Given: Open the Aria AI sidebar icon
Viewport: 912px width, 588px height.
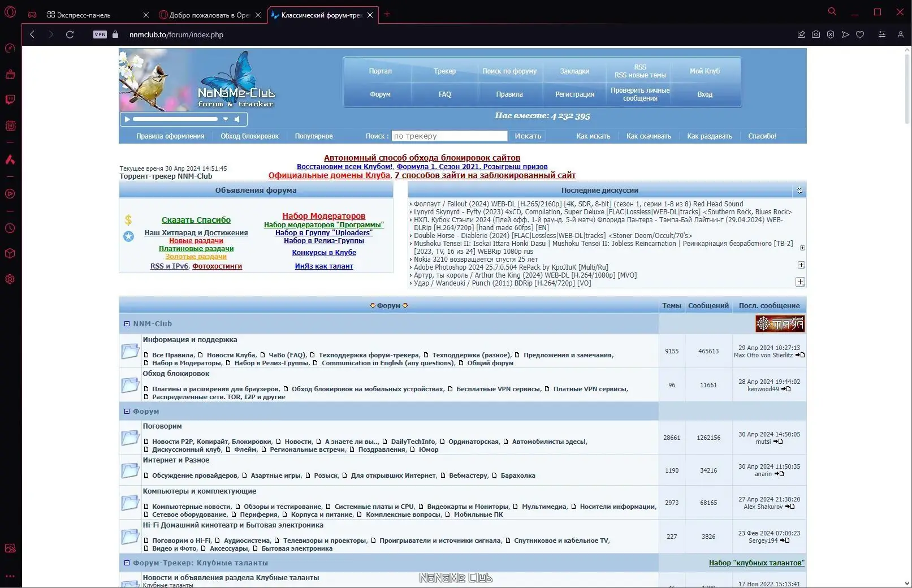Looking at the screenshot, I should point(10,159).
